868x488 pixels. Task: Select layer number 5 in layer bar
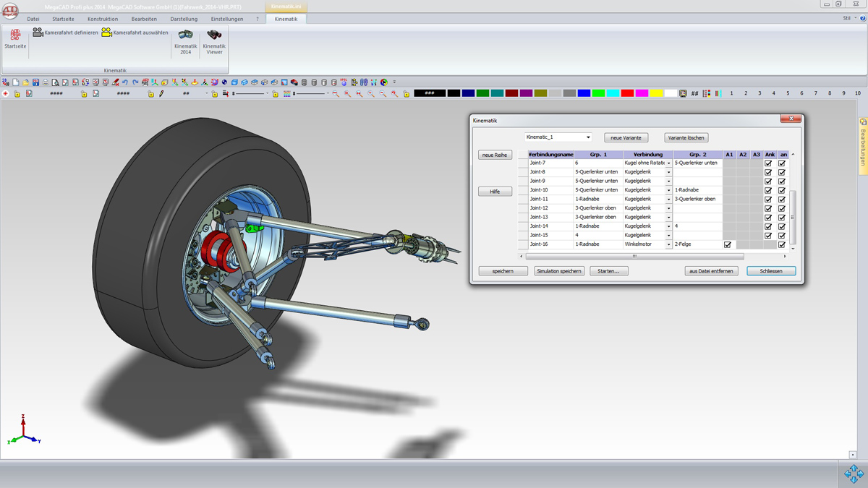788,93
